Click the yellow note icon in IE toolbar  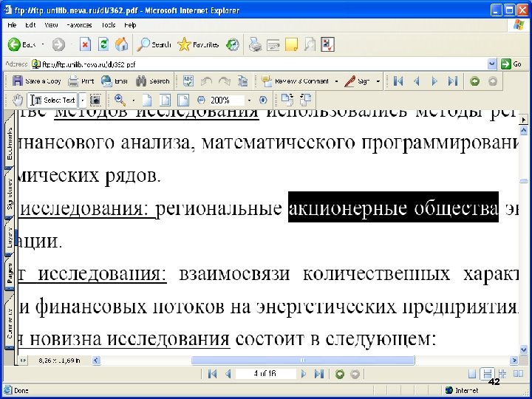pos(291,44)
